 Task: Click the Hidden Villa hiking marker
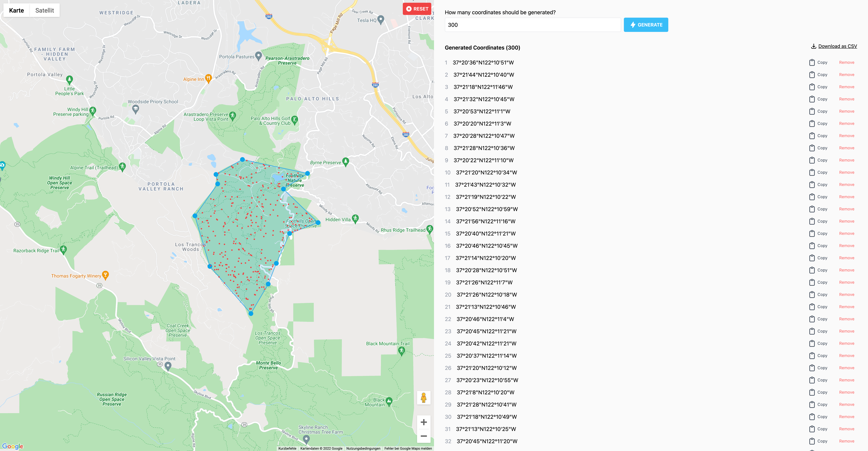click(x=355, y=219)
